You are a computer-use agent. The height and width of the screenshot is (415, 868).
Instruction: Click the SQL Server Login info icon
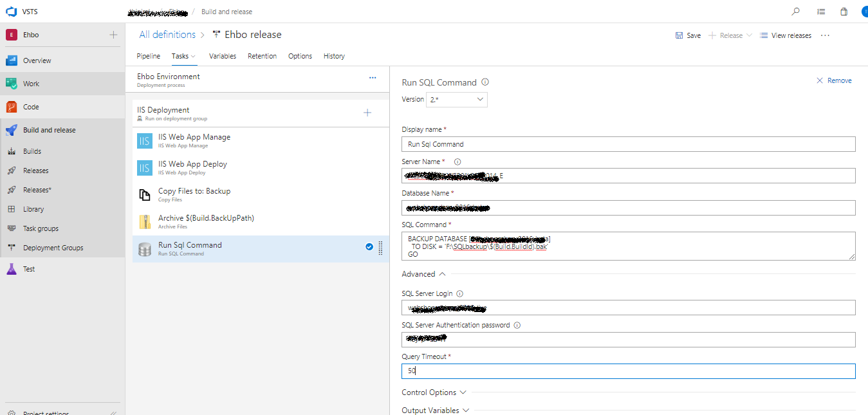(x=460, y=294)
